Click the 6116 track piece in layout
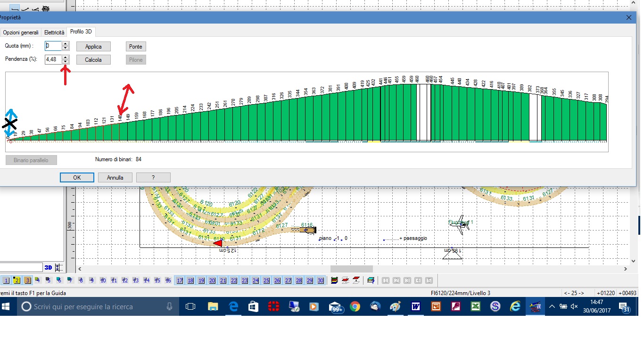Viewport: 644px width, 362px height. pyautogui.click(x=307, y=229)
